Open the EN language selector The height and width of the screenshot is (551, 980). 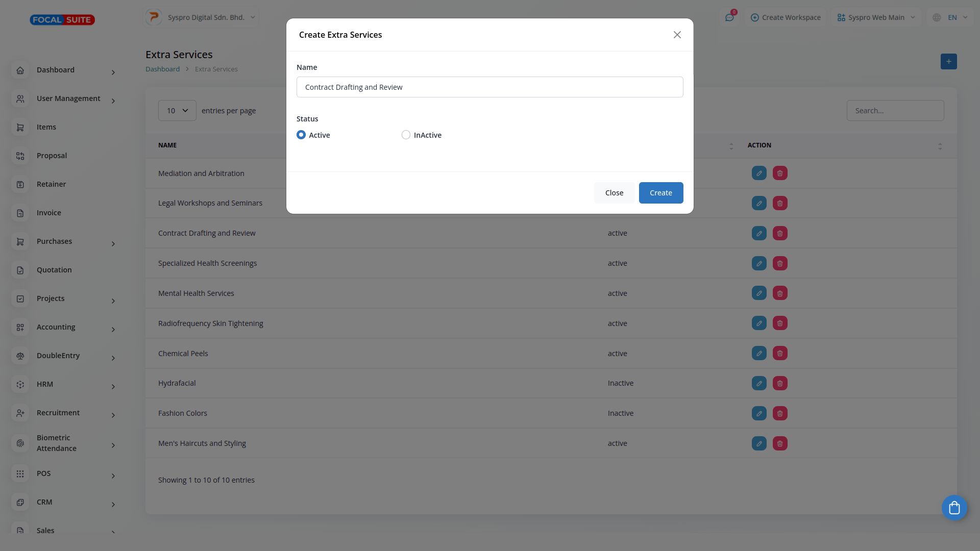click(x=950, y=17)
